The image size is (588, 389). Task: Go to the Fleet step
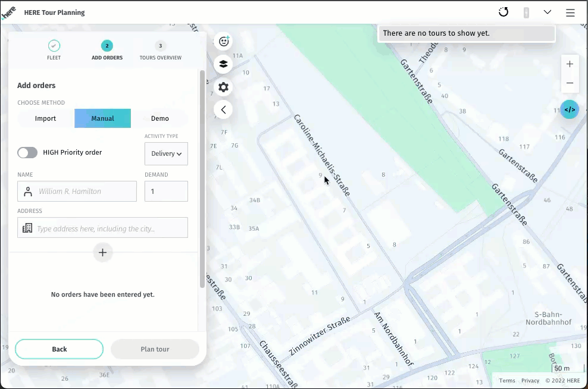coord(54,50)
